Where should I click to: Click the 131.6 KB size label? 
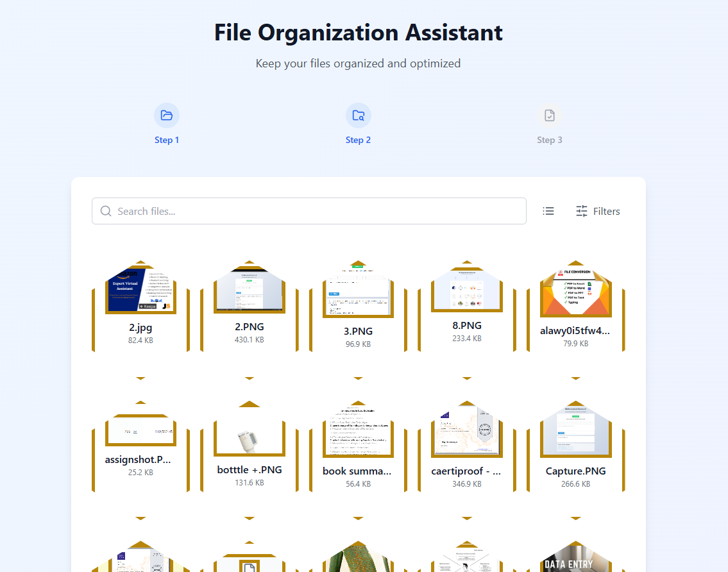(x=250, y=483)
